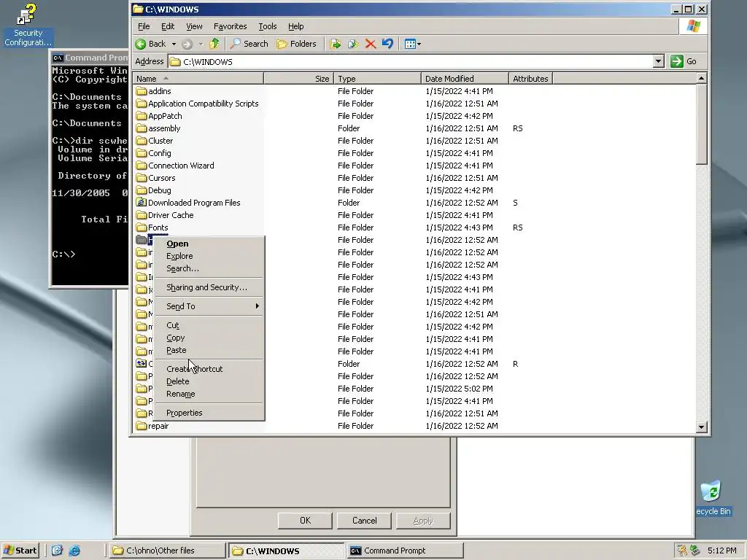Open the Edit menu
This screenshot has height=560, width=747.
point(168,26)
